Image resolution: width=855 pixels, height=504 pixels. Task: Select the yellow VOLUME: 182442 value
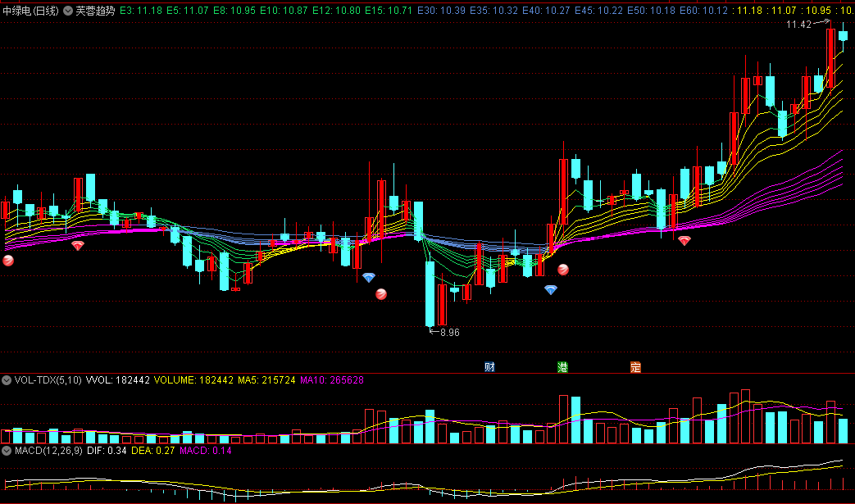(x=193, y=380)
